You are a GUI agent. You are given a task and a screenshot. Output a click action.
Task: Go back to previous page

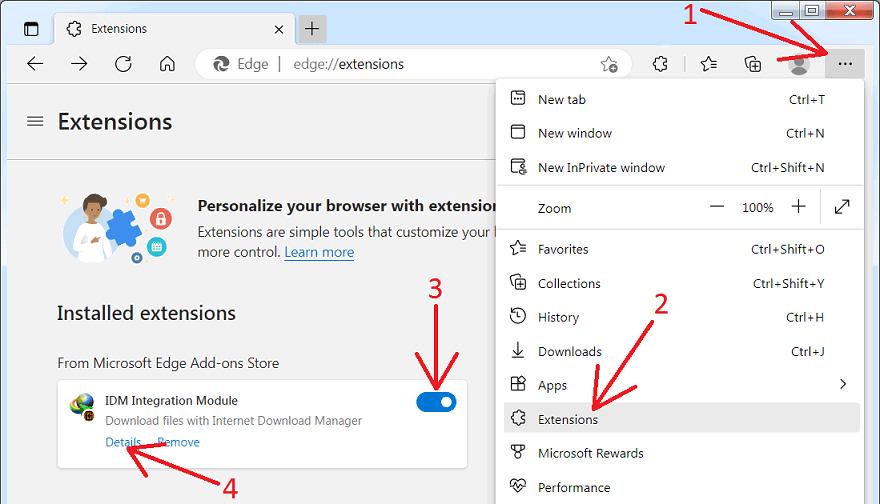pos(35,64)
